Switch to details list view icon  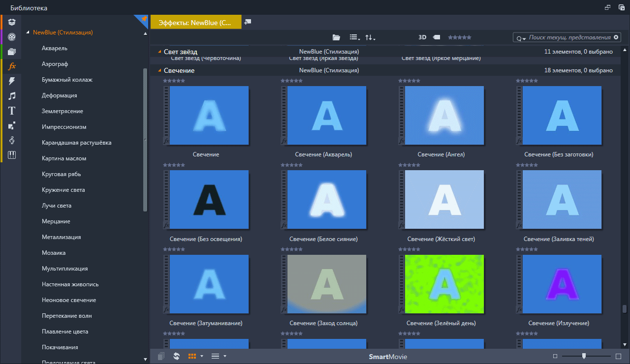pos(215,356)
